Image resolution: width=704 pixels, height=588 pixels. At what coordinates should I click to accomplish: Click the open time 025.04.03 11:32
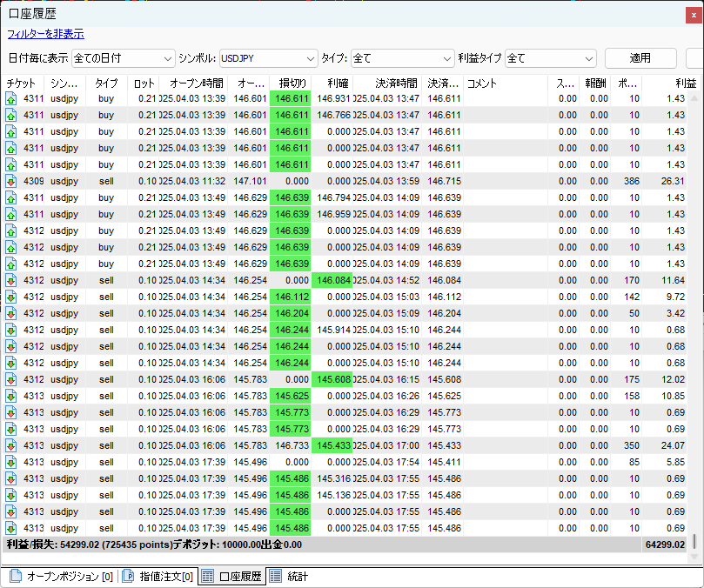pos(192,181)
